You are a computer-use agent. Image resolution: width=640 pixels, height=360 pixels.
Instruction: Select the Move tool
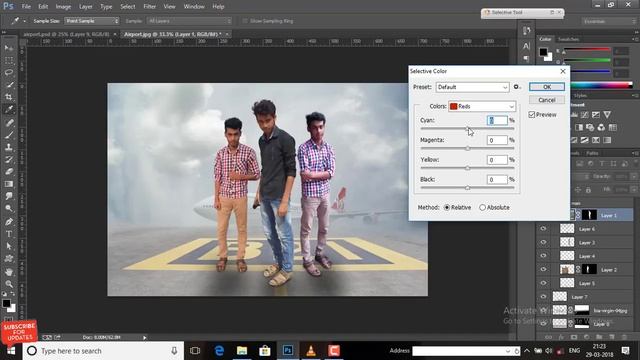(9, 48)
